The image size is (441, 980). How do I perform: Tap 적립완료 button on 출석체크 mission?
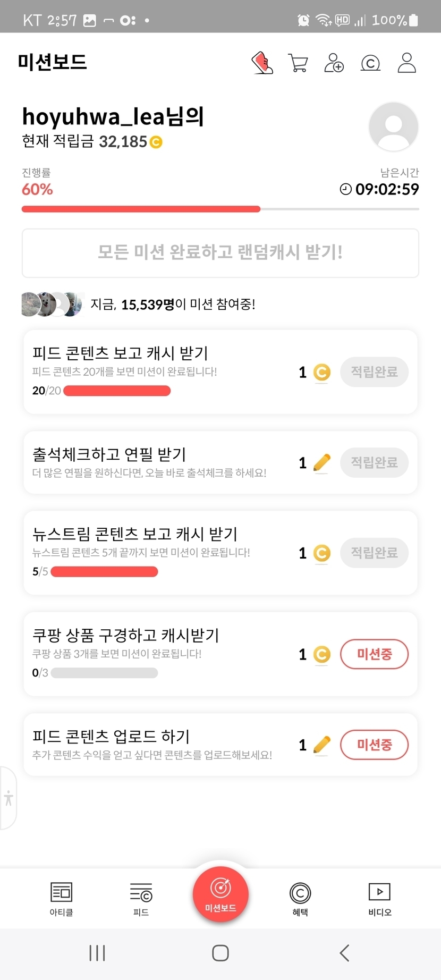(x=374, y=462)
